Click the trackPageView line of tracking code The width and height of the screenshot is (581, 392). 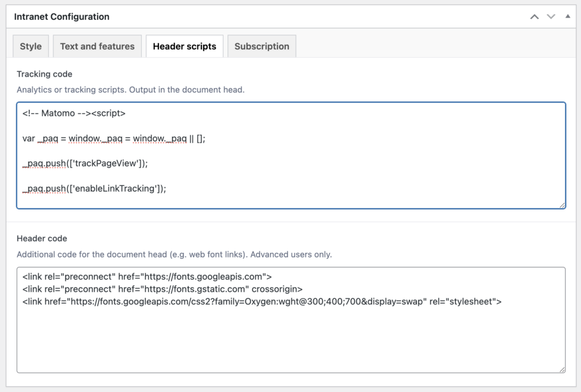point(94,163)
